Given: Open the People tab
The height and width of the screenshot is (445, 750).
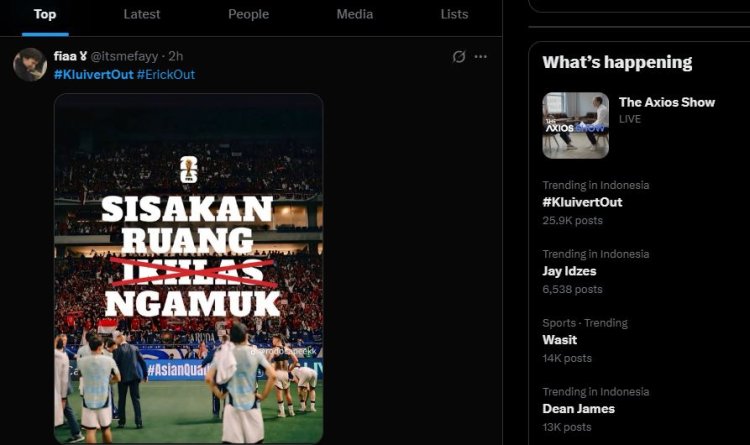Looking at the screenshot, I should point(248,14).
